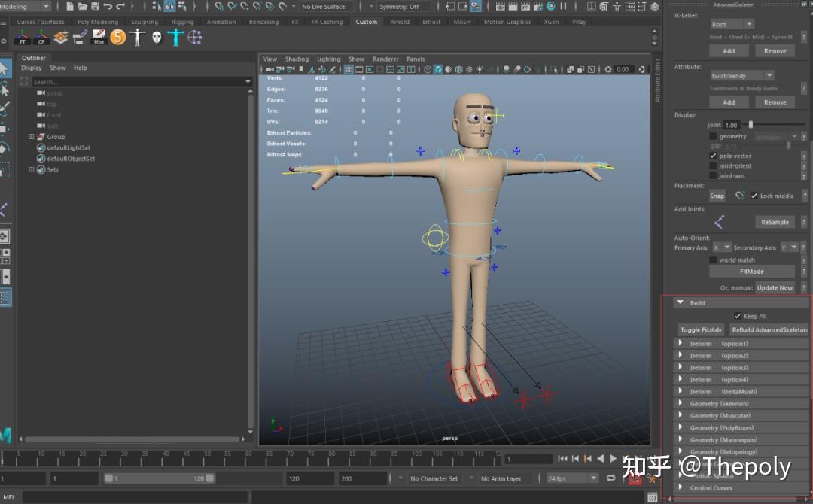Open the twist/bendy attribute dropdown

[x=742, y=75]
